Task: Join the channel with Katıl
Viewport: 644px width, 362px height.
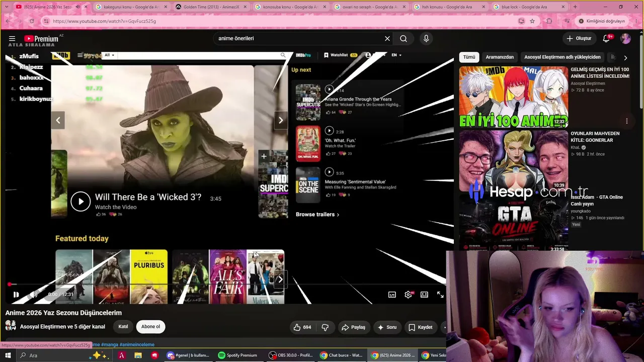Action: [x=123, y=327]
